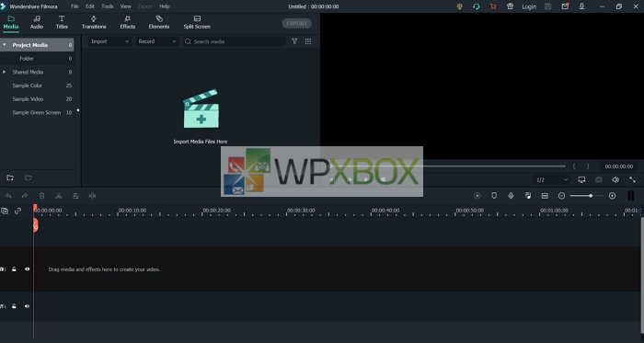Toggle lock on video track 1
Screen dimensions: 644x343
pyautogui.click(x=14, y=269)
